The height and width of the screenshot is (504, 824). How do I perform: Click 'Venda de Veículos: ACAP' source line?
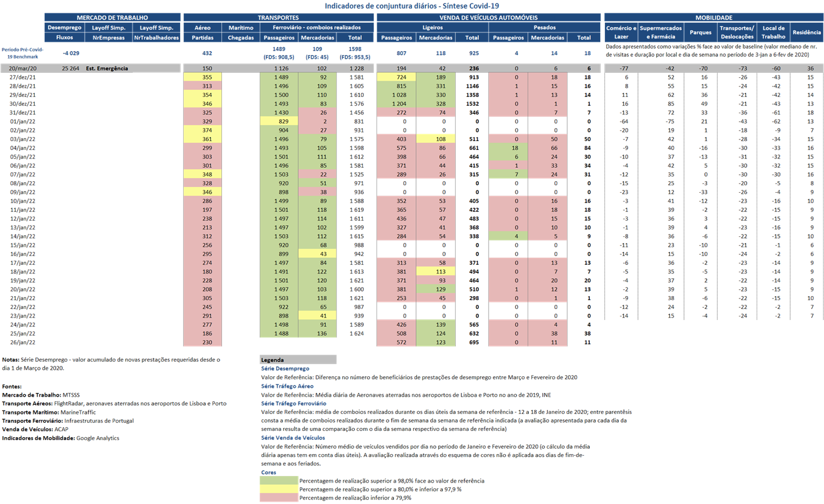35,430
